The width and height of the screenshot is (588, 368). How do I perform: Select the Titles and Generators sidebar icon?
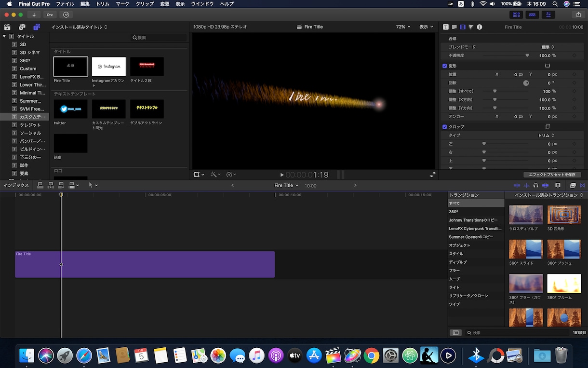[x=38, y=27]
